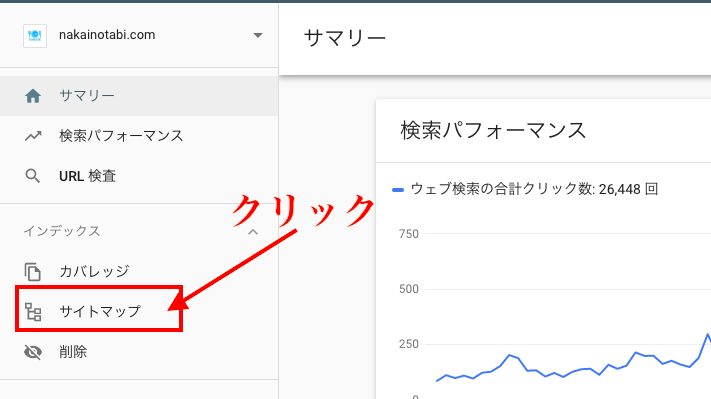This screenshot has height=399, width=711.
Task: Open the サマリー menu item
Action: (x=139, y=96)
